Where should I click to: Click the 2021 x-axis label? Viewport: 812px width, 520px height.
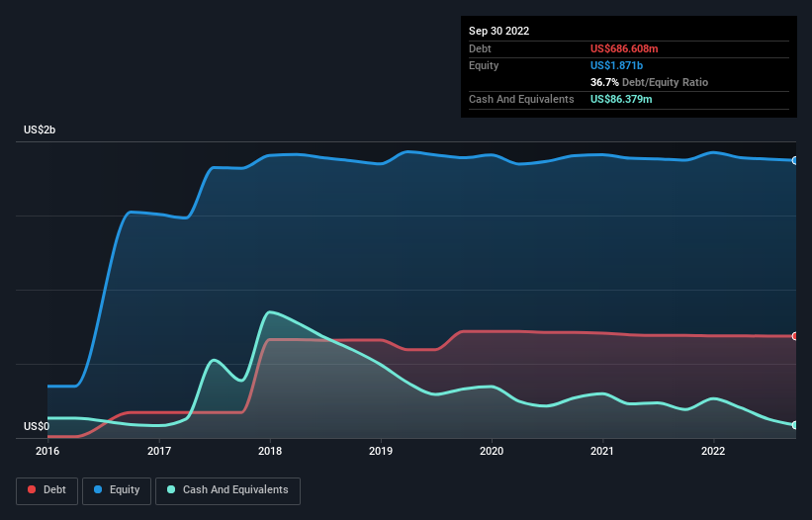[x=602, y=451]
